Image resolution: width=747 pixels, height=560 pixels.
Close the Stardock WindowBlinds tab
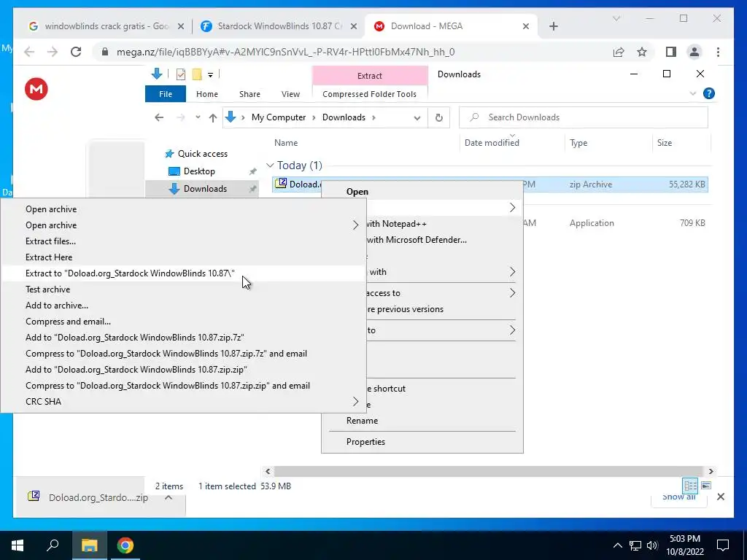[354, 26]
